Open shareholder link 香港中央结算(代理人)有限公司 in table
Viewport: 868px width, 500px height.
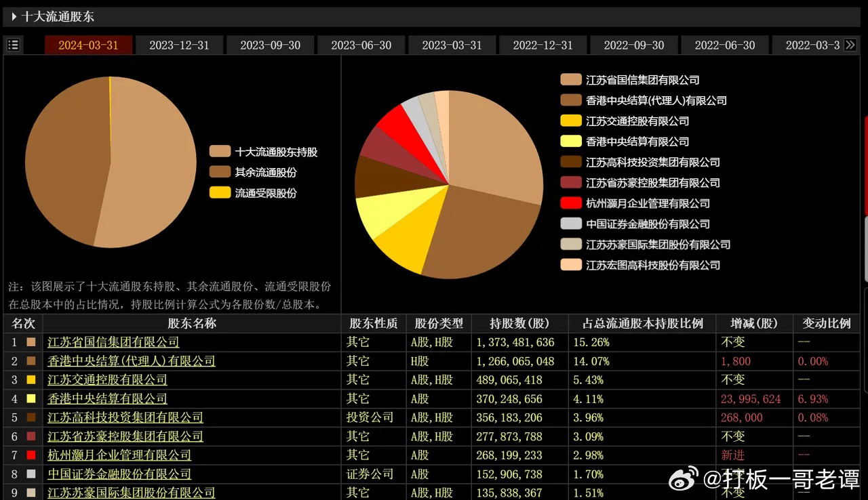pos(131,361)
